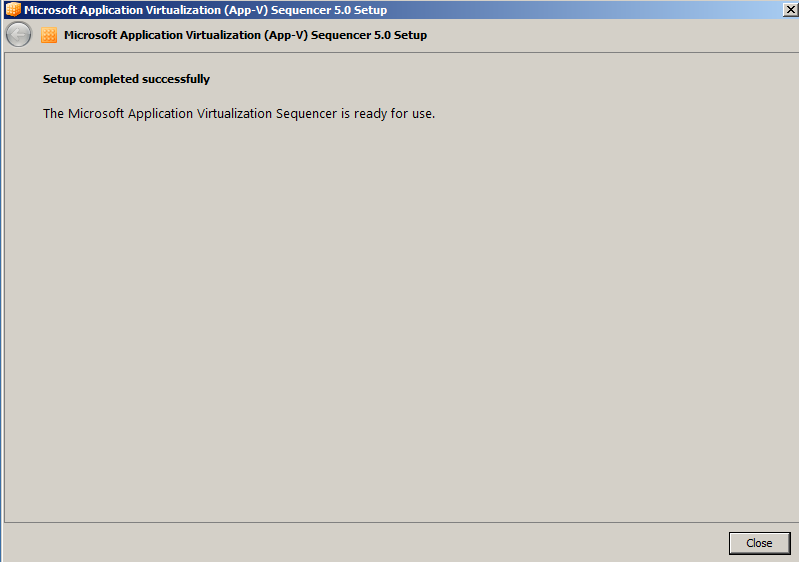The height and width of the screenshot is (562, 799).
Task: Click the orange App-V icon beside wizard heading
Action: click(x=49, y=35)
